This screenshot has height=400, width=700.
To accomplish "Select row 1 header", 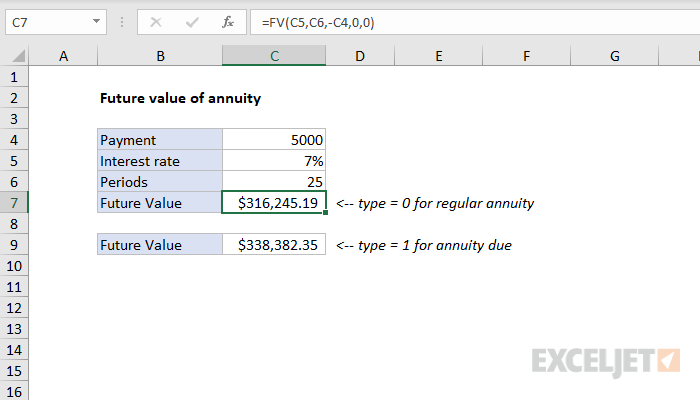I will (x=14, y=77).
